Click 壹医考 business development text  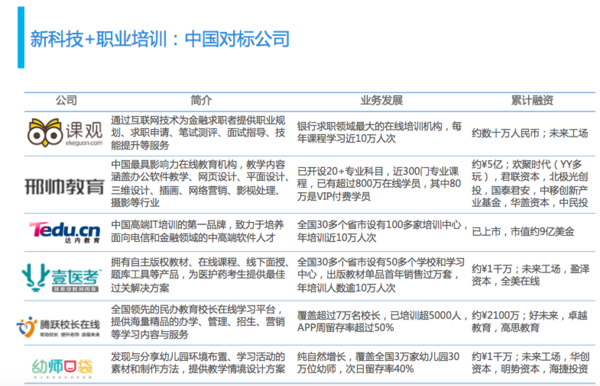pos(381,275)
